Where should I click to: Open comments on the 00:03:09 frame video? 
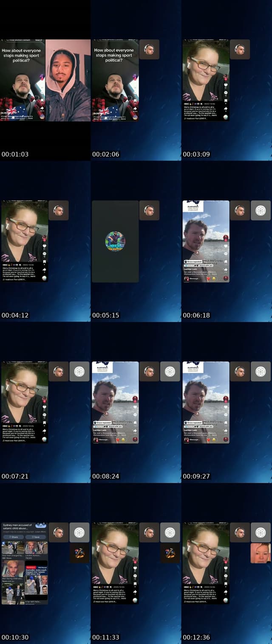tap(226, 92)
